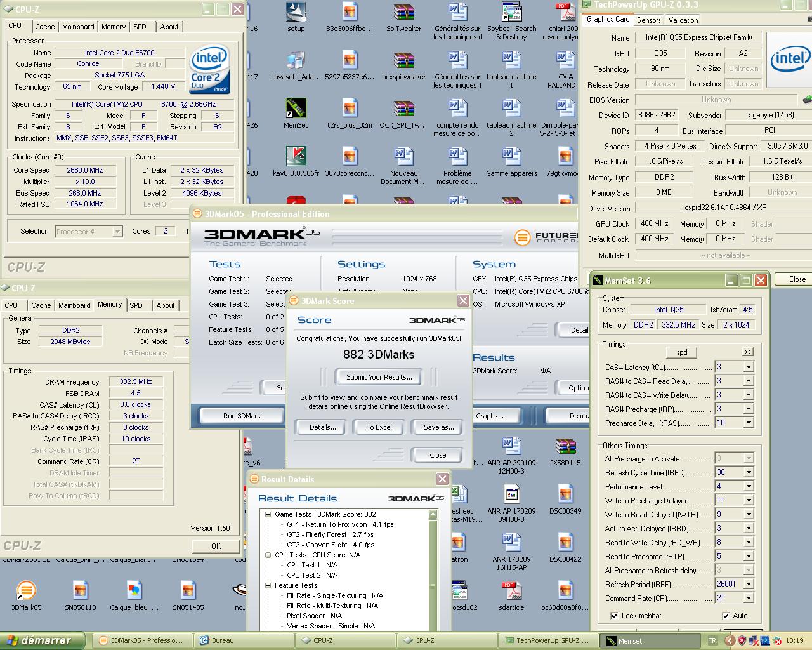Click the >> expand button in MemSet Timings
812x650 pixels.
click(x=748, y=352)
